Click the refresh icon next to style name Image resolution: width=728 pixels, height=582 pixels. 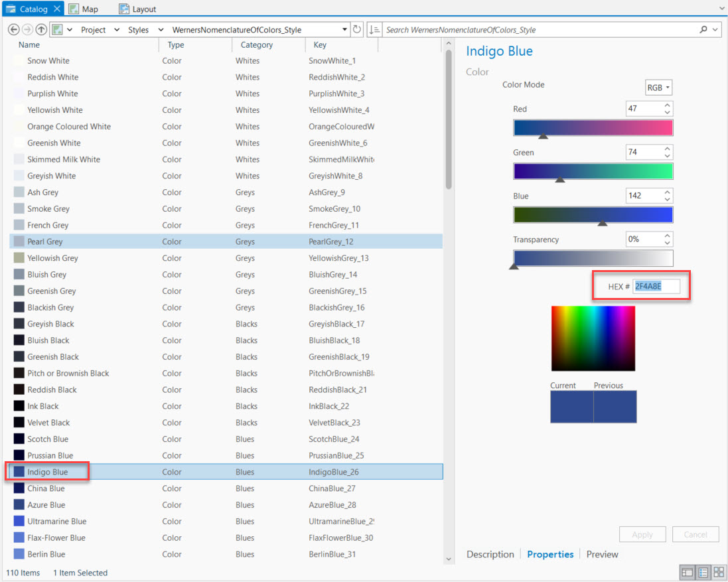(357, 29)
